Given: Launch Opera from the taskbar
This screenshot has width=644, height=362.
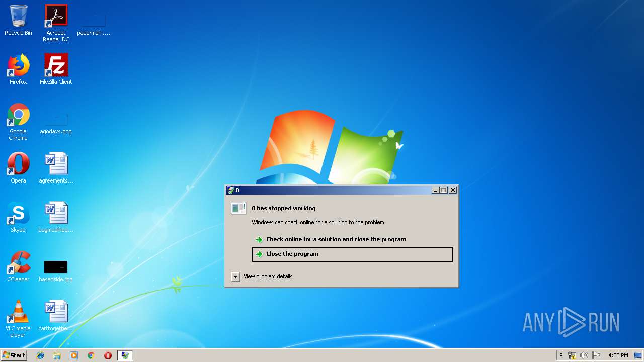Looking at the screenshot, I should pyautogui.click(x=108, y=355).
